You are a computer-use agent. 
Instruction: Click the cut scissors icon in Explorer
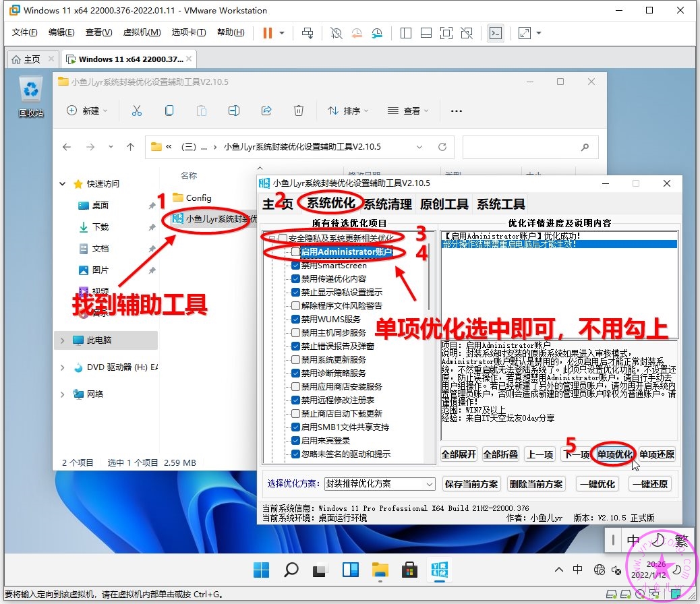pyautogui.click(x=137, y=111)
